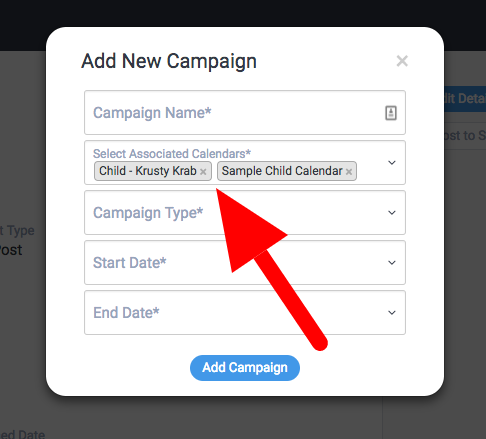The image size is (486, 439).
Task: Click the Post to S tab behind dialog
Action: (x=465, y=135)
